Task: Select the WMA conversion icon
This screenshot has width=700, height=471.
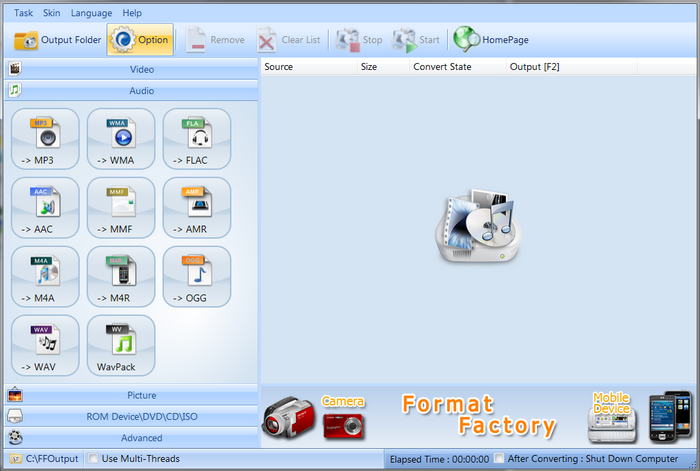Action: 121,139
